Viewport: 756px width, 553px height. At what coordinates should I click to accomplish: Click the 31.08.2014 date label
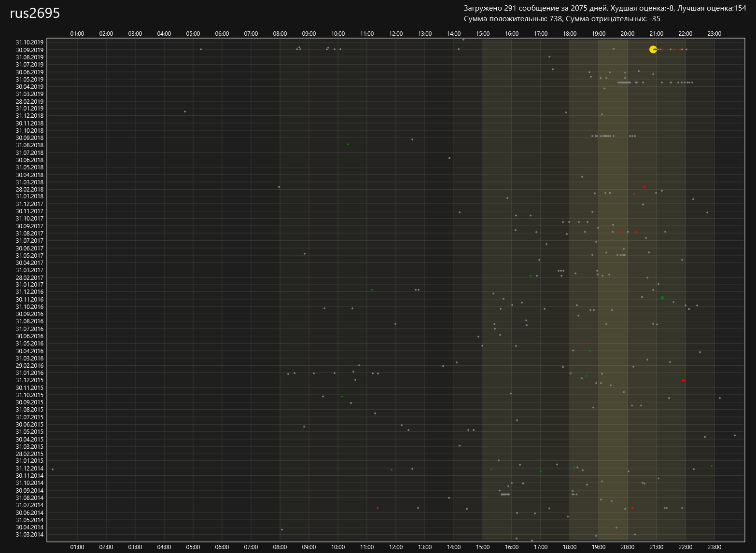(29, 498)
